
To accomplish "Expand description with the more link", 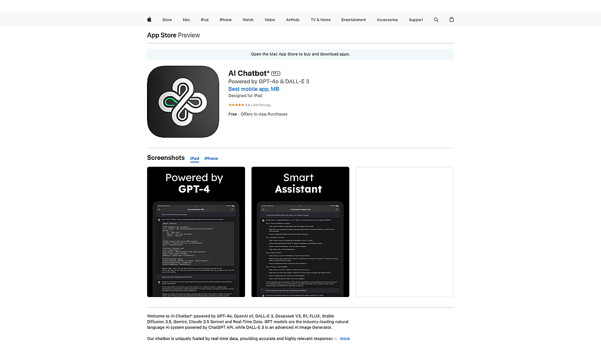I will click(345, 339).
